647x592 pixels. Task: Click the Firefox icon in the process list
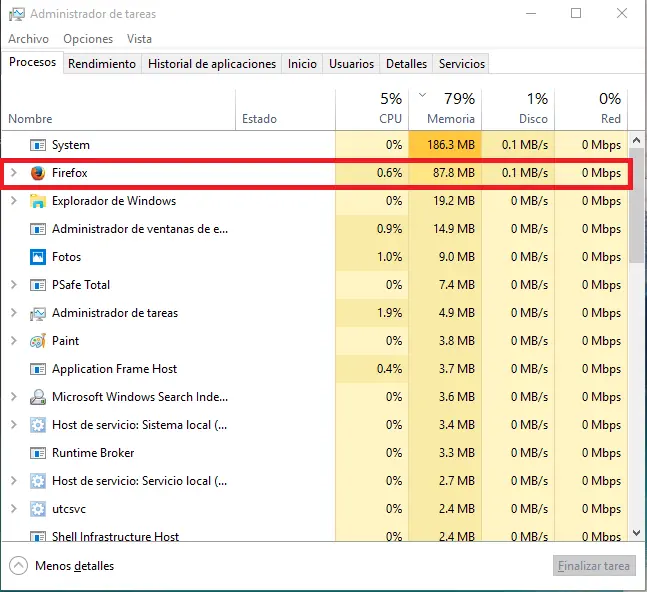click(x=38, y=173)
